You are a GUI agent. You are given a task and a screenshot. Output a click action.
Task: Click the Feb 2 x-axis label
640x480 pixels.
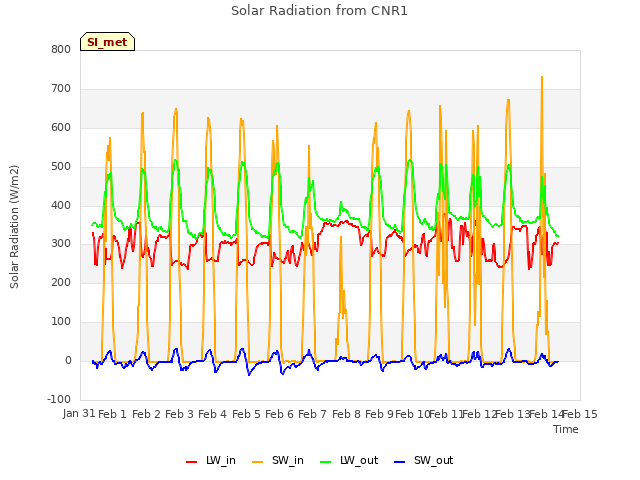pyautogui.click(x=146, y=414)
